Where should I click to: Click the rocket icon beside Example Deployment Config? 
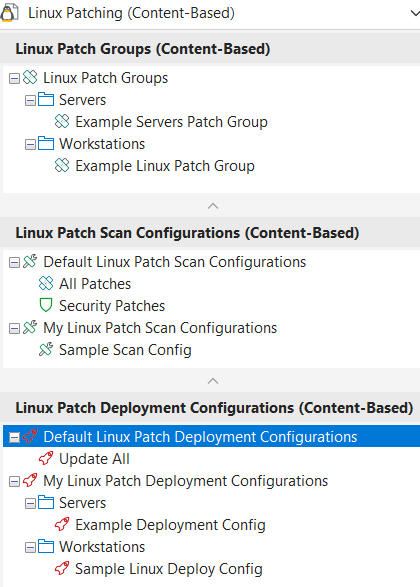pyautogui.click(x=62, y=524)
